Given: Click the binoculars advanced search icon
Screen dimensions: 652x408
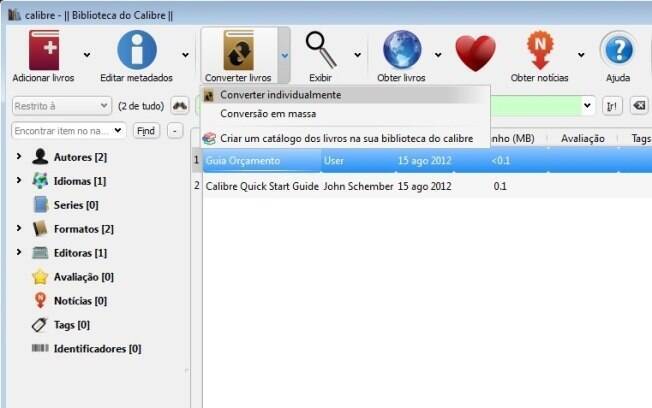Looking at the screenshot, I should (180, 106).
